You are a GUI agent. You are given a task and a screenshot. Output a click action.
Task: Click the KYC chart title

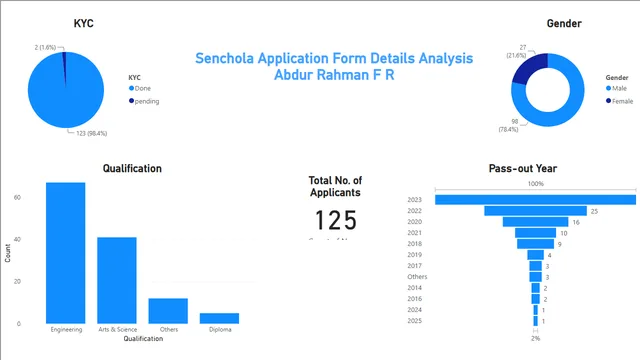click(84, 23)
